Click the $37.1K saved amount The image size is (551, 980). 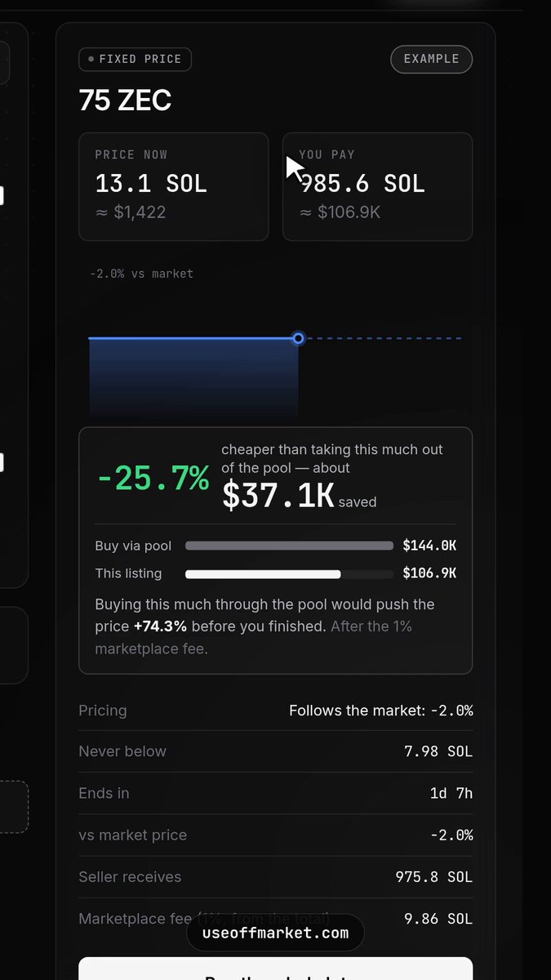coord(278,495)
